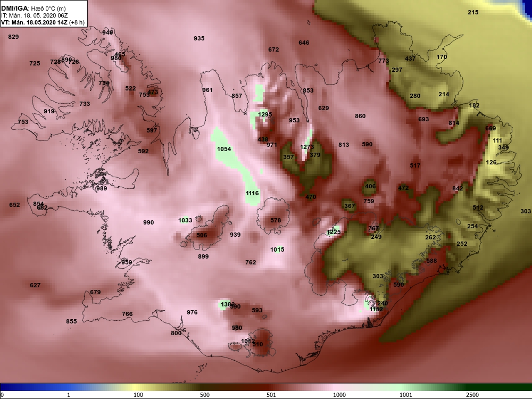The image size is (532, 399).
Task: Click the map value 959
Action: tap(127, 262)
